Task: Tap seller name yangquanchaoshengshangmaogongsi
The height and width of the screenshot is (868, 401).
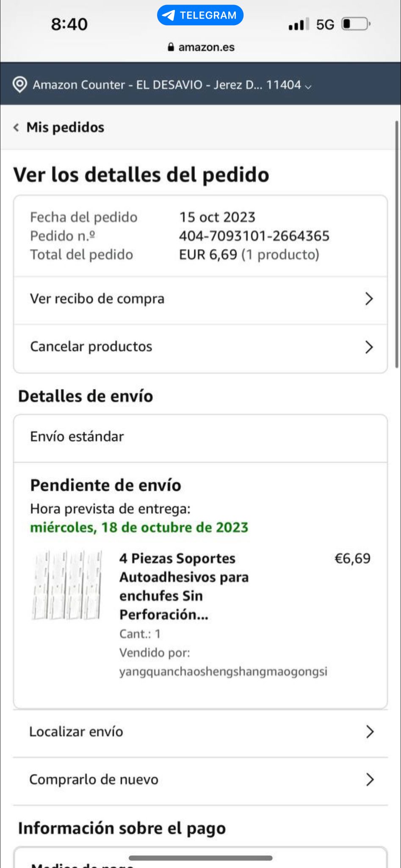Action: click(x=223, y=671)
